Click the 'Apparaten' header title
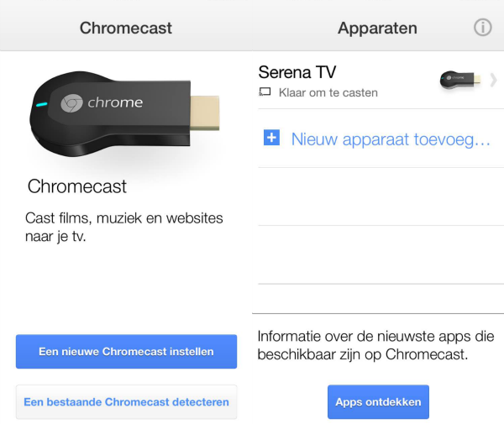 coord(377,28)
